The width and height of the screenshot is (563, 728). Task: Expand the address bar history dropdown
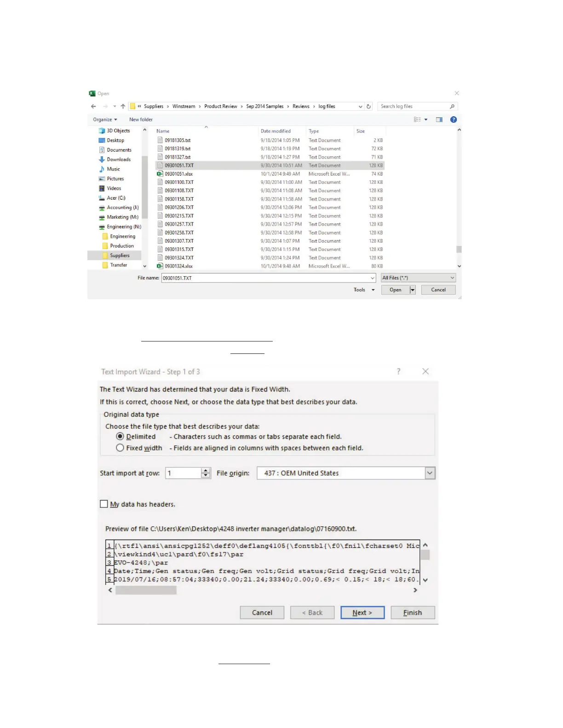tap(360, 106)
